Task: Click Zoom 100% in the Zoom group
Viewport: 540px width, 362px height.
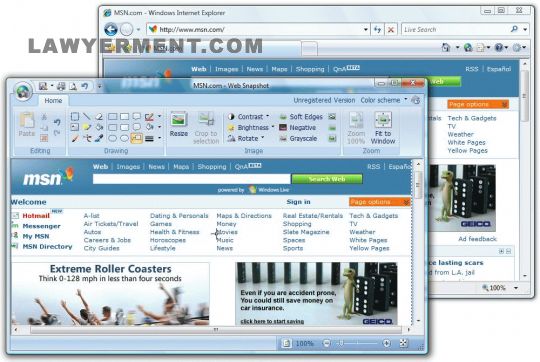Action: [x=356, y=128]
